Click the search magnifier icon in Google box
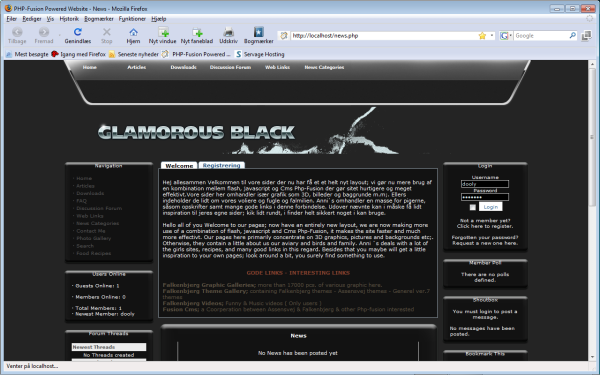 point(572,36)
